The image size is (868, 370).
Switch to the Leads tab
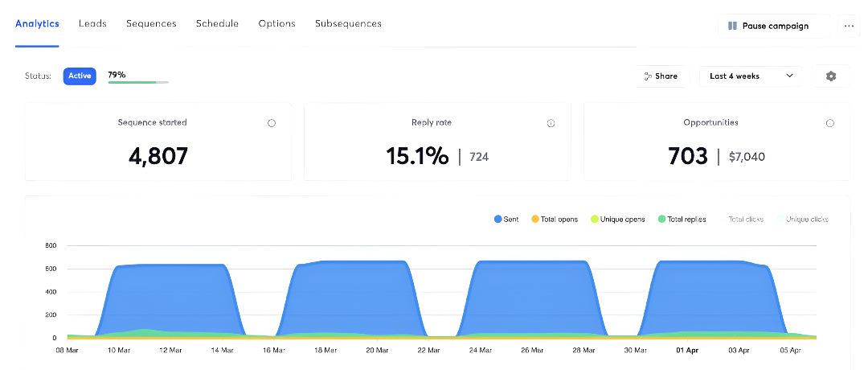click(92, 23)
